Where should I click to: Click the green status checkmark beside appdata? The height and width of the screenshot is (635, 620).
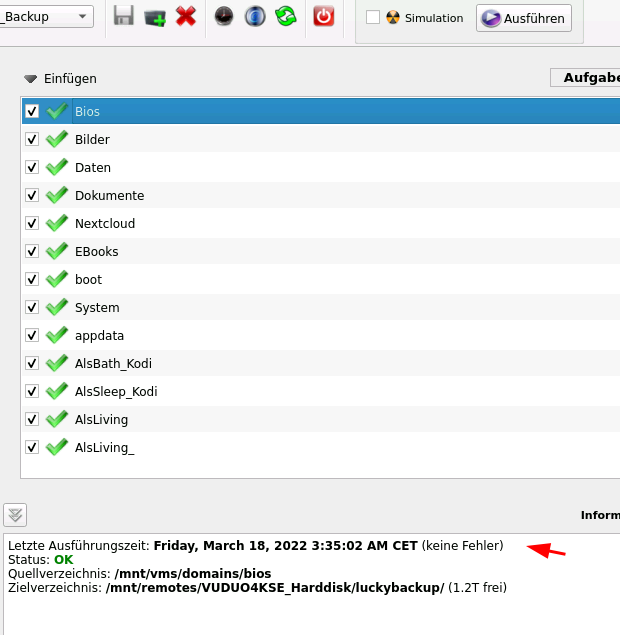pos(57,335)
